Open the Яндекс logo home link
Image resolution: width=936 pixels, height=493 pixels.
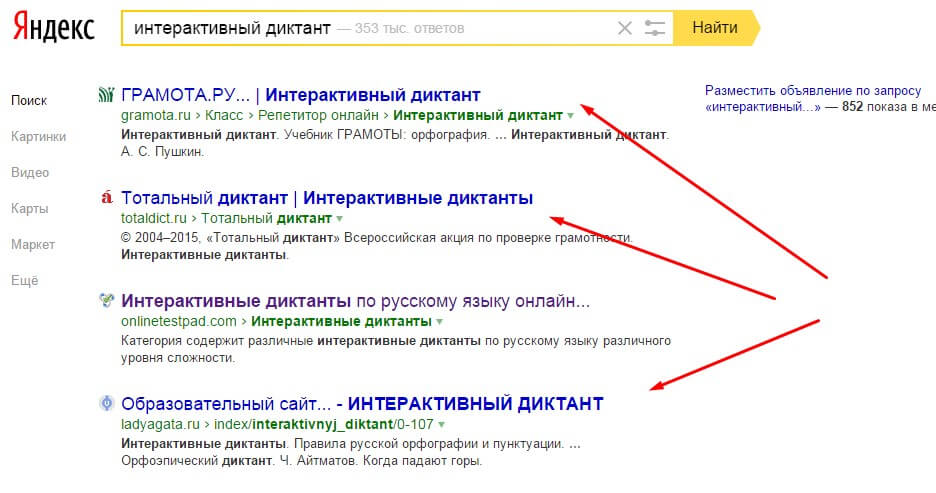coord(54,27)
